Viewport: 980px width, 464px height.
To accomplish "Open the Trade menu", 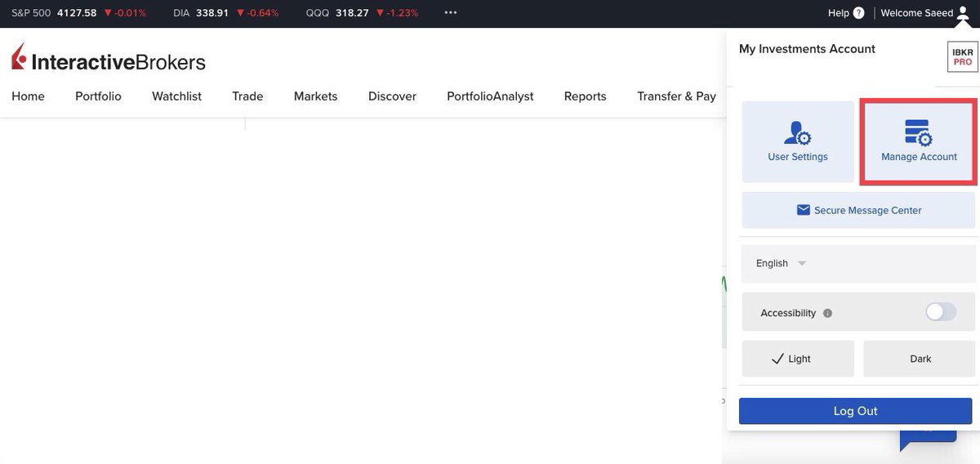I will (247, 96).
